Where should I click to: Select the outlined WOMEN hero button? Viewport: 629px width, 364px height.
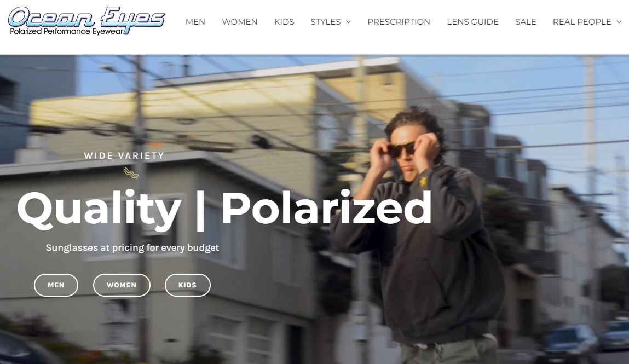pyautogui.click(x=122, y=285)
